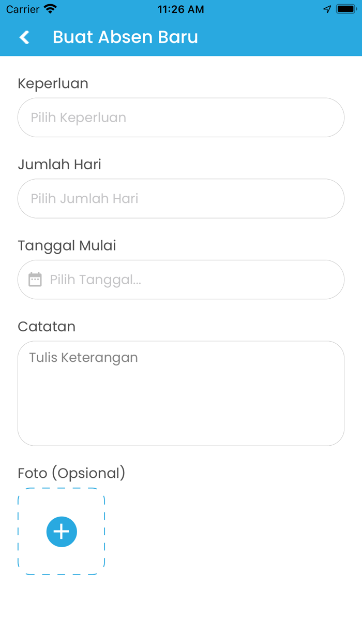This screenshot has width=362, height=644.
Task: Tap the Carrier text in status bar
Action: pyautogui.click(x=23, y=9)
